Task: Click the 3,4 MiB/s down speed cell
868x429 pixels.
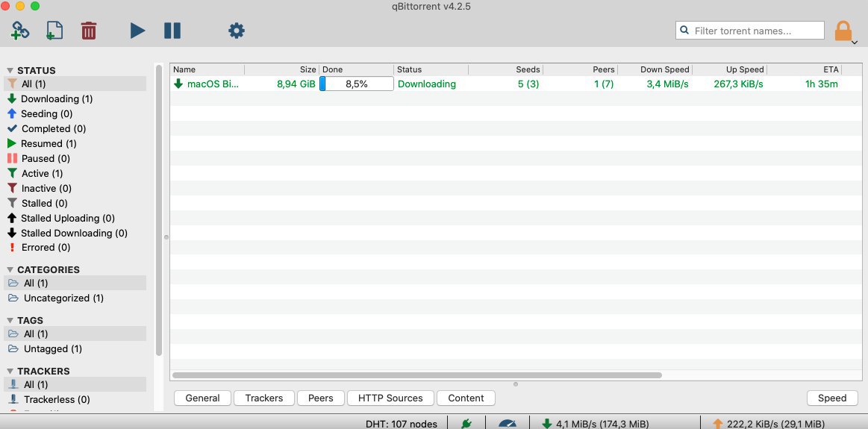Action: click(668, 84)
